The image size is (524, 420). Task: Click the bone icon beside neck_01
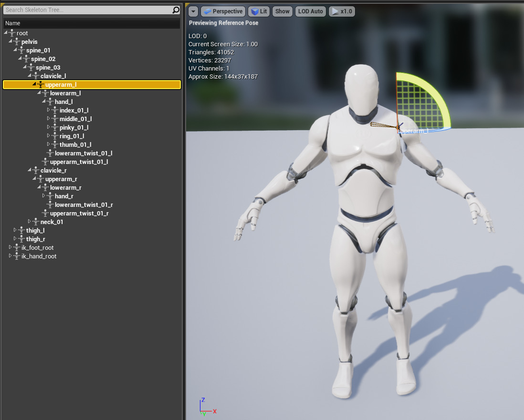click(x=36, y=222)
